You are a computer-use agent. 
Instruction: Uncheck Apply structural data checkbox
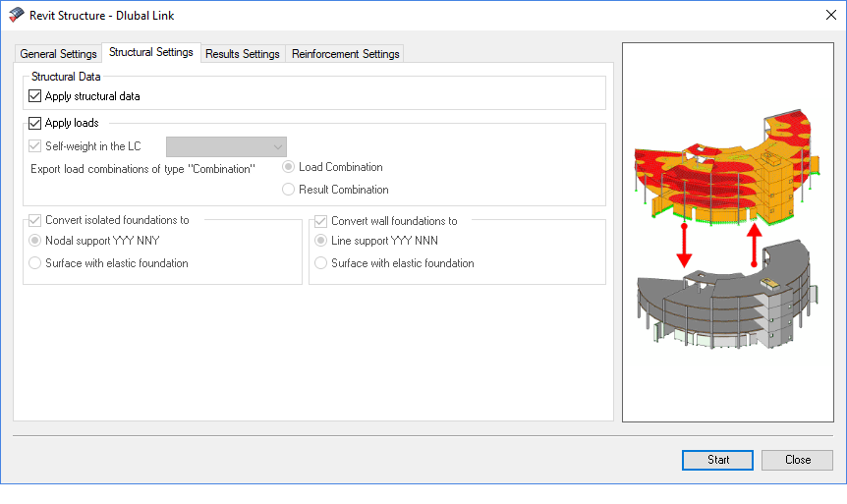(36, 96)
